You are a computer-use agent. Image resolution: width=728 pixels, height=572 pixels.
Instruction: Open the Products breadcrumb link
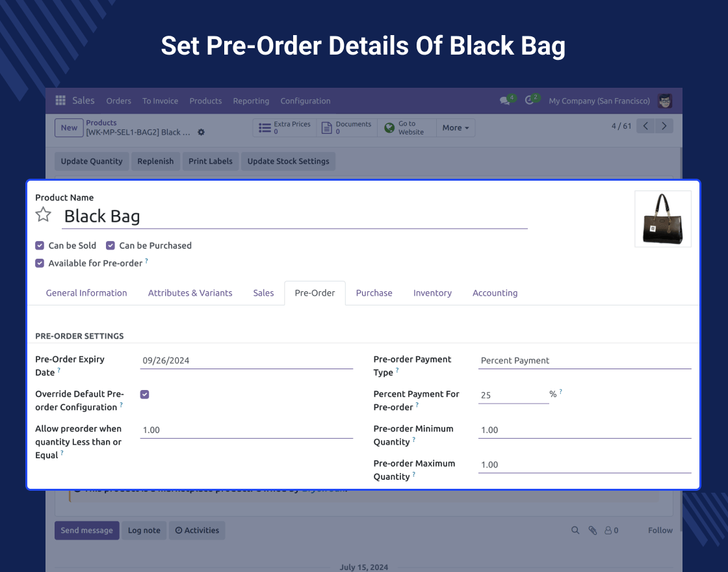pos(101,123)
